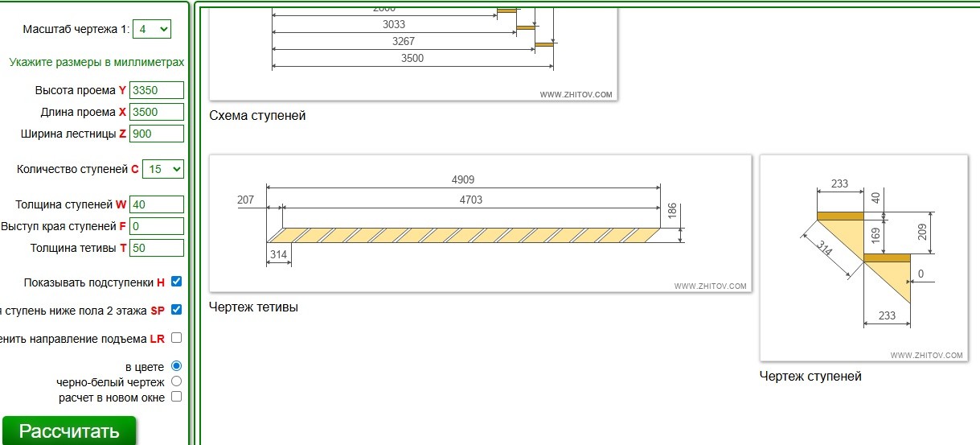The width and height of the screenshot is (980, 445).
Task: Click the opening height Y field
Action: click(x=156, y=90)
